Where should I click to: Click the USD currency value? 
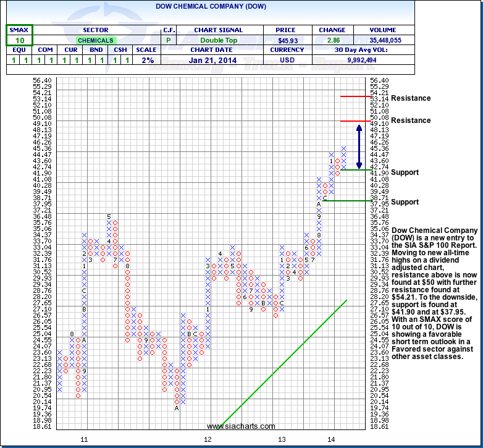click(287, 60)
